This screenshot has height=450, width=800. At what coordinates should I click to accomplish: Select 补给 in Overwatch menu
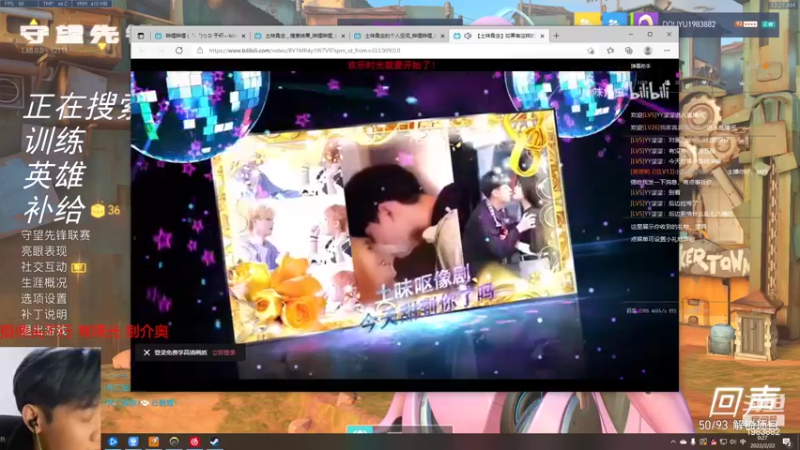point(55,209)
